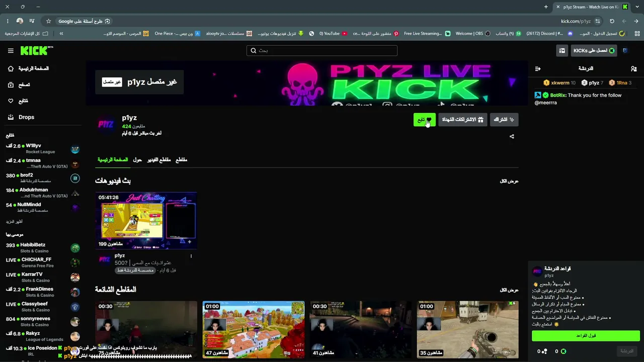Switch to the 'حول' About tab
This screenshot has height=362, width=644.
pos(137,160)
